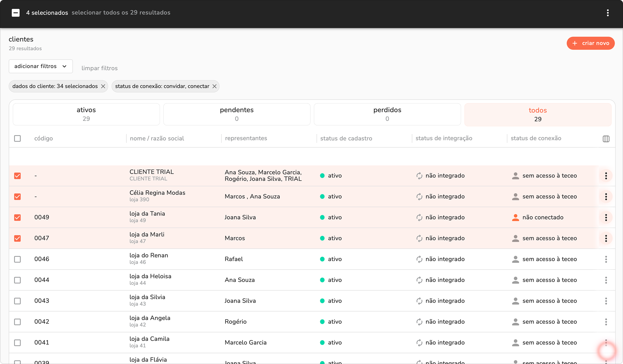Screen dimensions: 623x364
Task: Open row options for loja da Tania
Action: pos(606,218)
